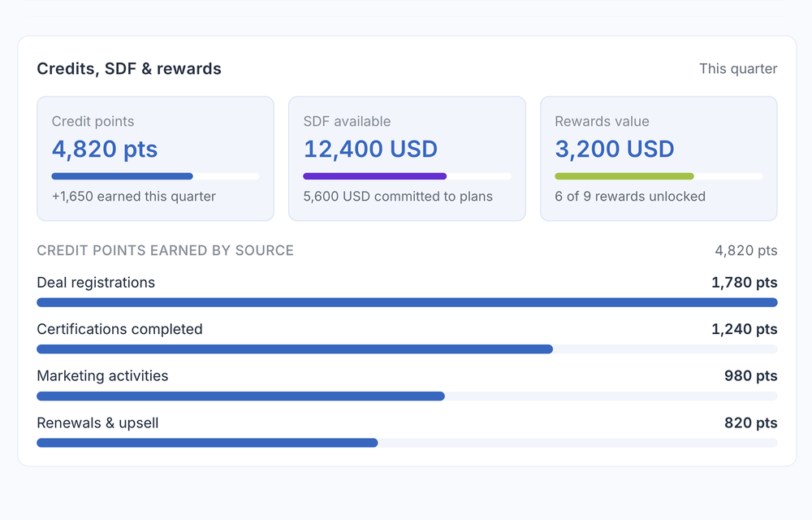Click the purple SDF available progress bar
The width and height of the screenshot is (812, 520).
(407, 176)
